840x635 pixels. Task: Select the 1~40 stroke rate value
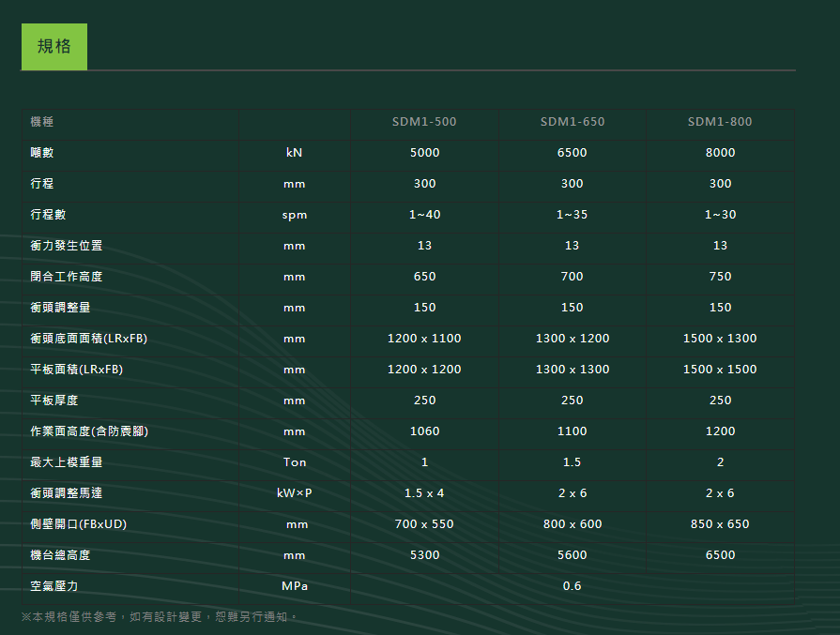[424, 215]
